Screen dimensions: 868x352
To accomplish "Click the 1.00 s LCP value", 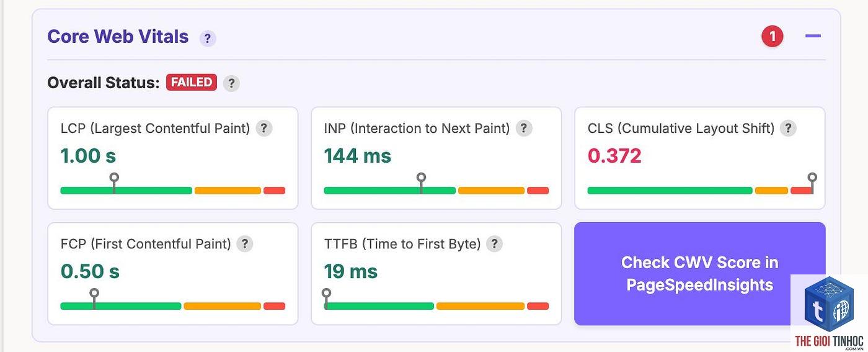I will (x=88, y=156).
